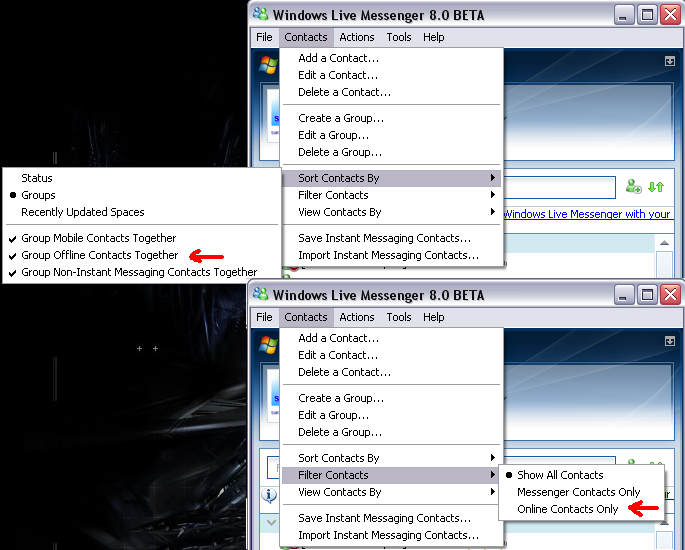The height and width of the screenshot is (550, 685).
Task: Click the MSN butterfly logo in top window
Action: click(268, 65)
